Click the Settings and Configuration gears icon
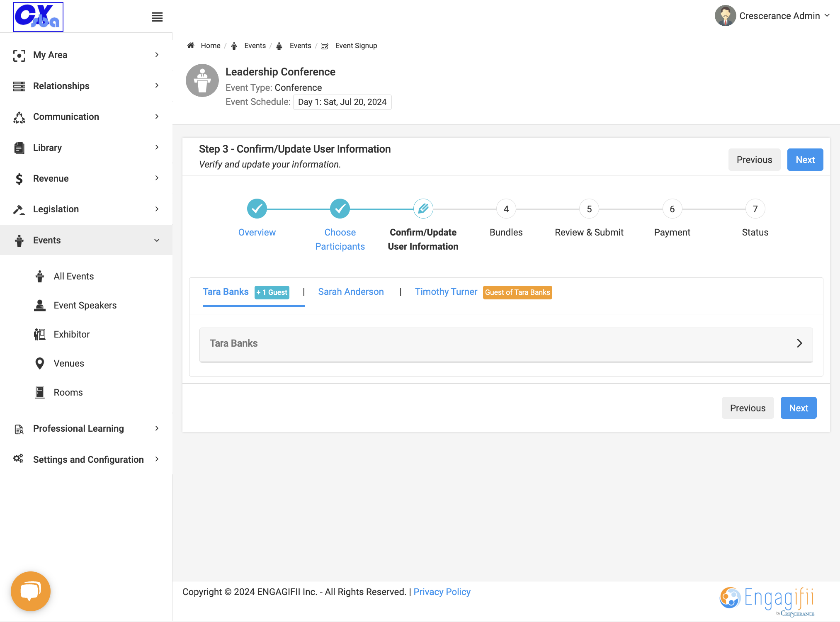Viewport: 840px width, 622px height. 18,459
